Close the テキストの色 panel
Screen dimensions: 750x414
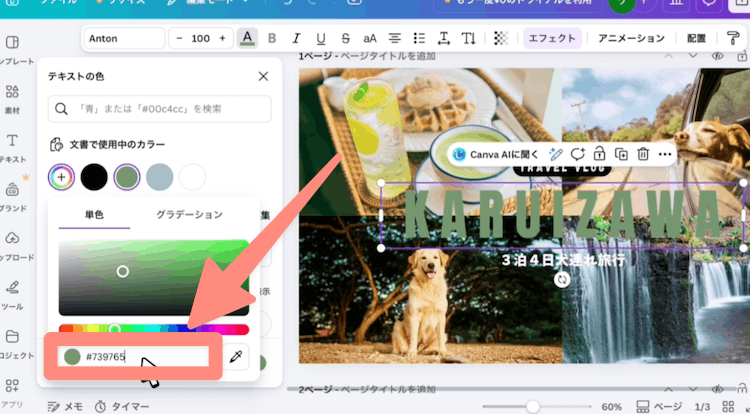[x=263, y=76]
